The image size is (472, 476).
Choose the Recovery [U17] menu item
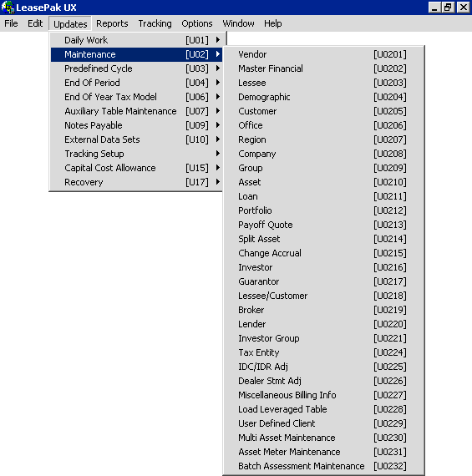point(136,182)
